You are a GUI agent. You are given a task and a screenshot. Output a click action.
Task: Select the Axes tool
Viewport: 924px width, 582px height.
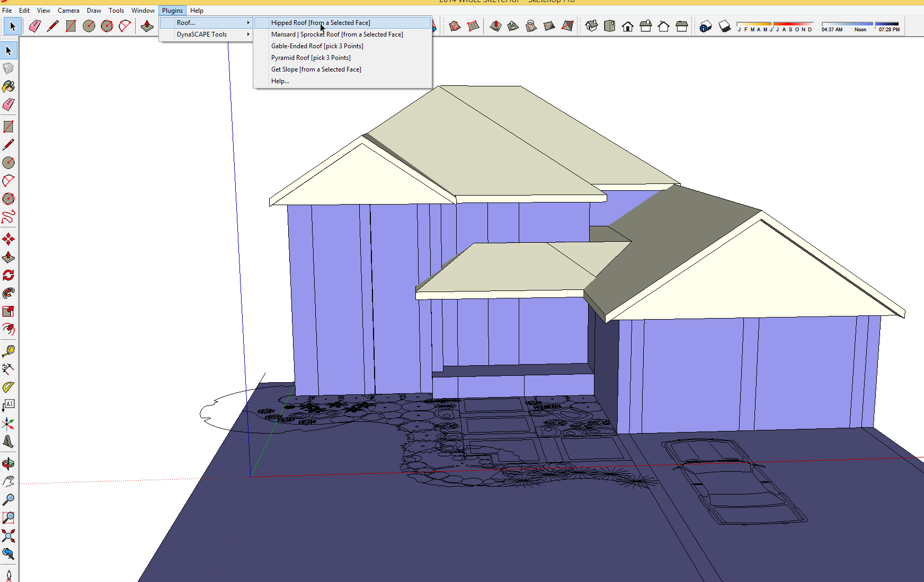coord(8,424)
